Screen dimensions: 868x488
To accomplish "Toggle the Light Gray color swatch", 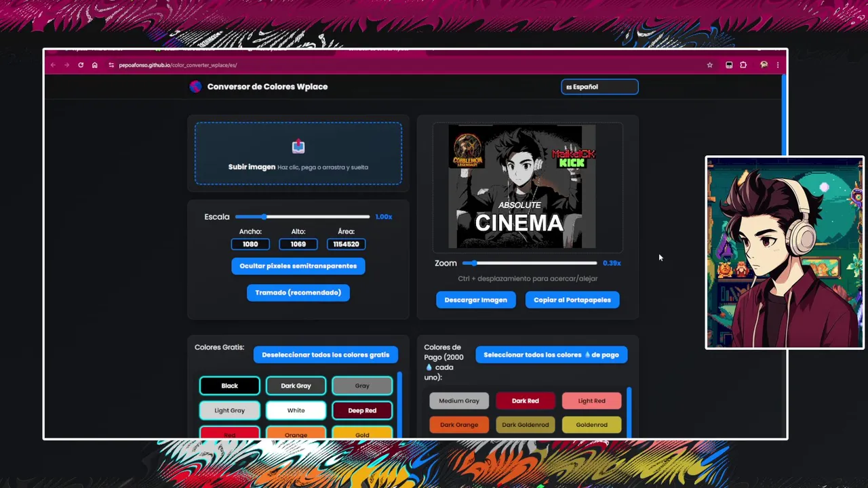I will [x=229, y=410].
